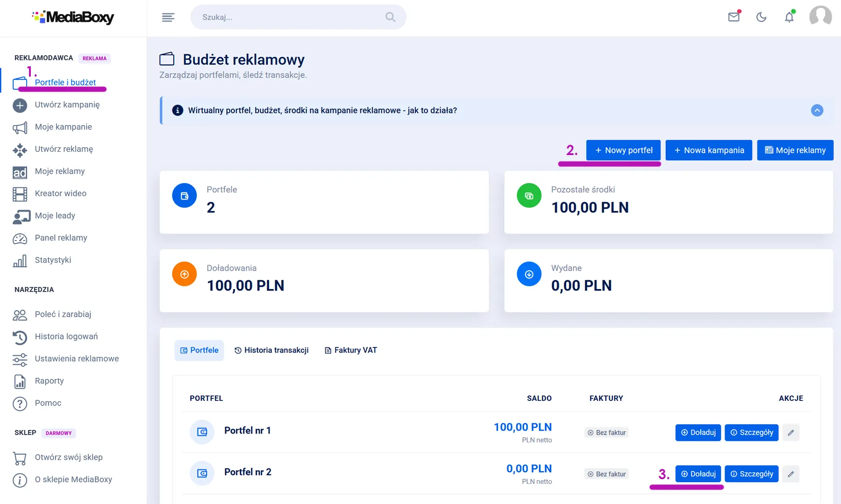Collapse the wallet info banner chevron
Image resolution: width=841 pixels, height=504 pixels.
(817, 110)
